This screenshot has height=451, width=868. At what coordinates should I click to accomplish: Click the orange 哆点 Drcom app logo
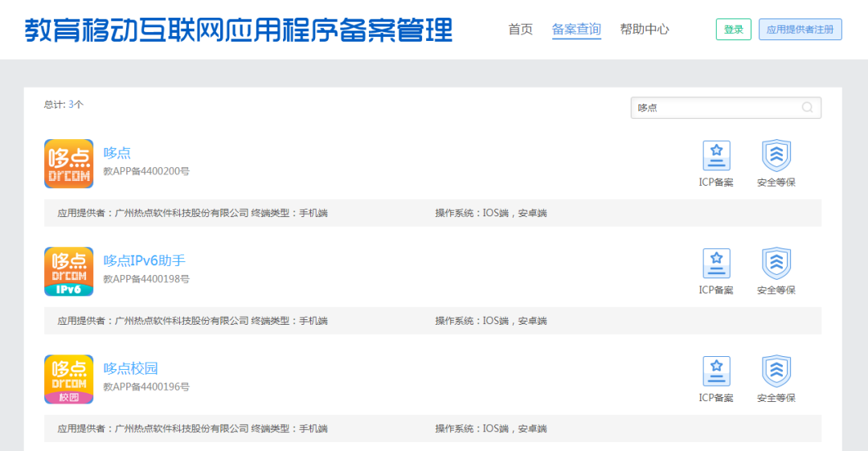[68, 163]
